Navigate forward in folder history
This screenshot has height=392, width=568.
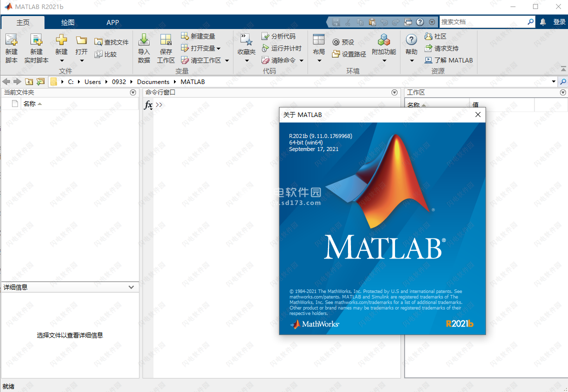(x=17, y=82)
